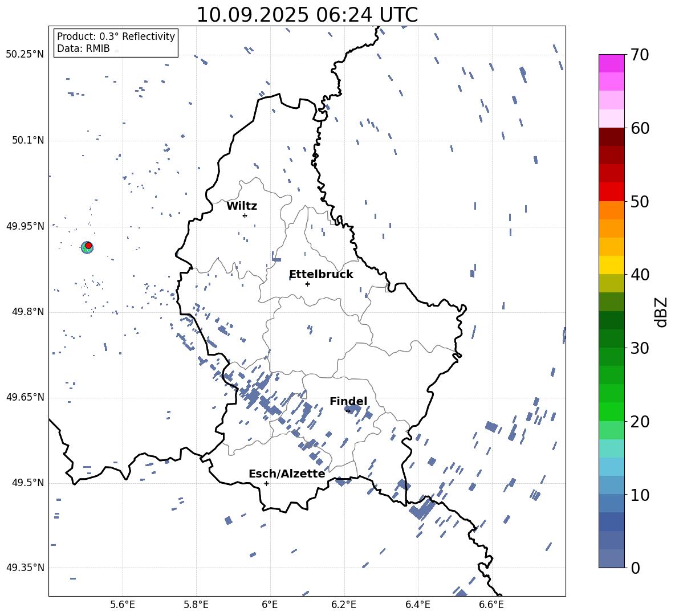
Task: Click the Findel station cross marker
Action: coord(348,411)
